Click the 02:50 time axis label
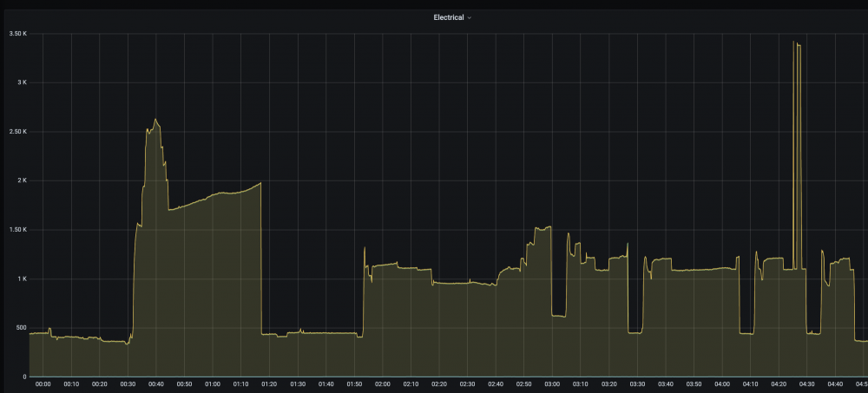868x393 pixels. pos(523,384)
